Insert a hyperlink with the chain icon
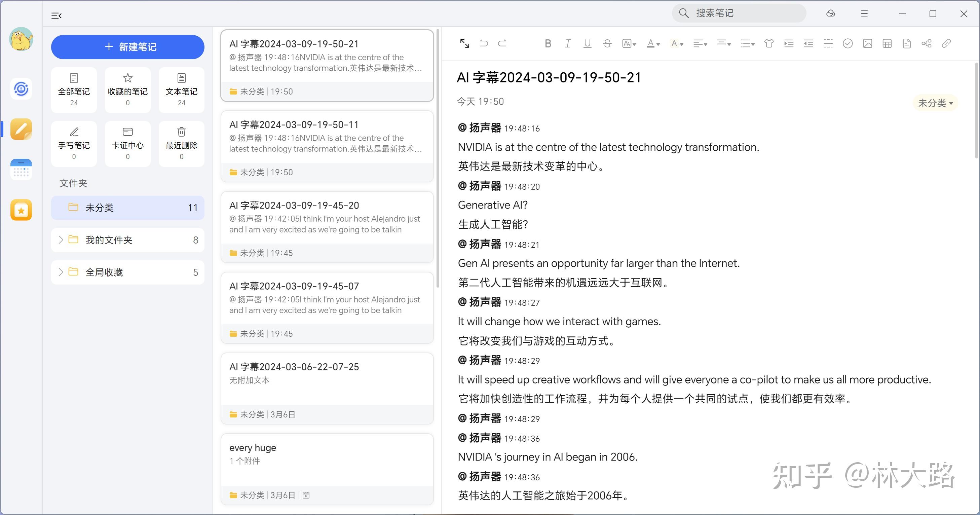This screenshot has width=980, height=515. (946, 43)
